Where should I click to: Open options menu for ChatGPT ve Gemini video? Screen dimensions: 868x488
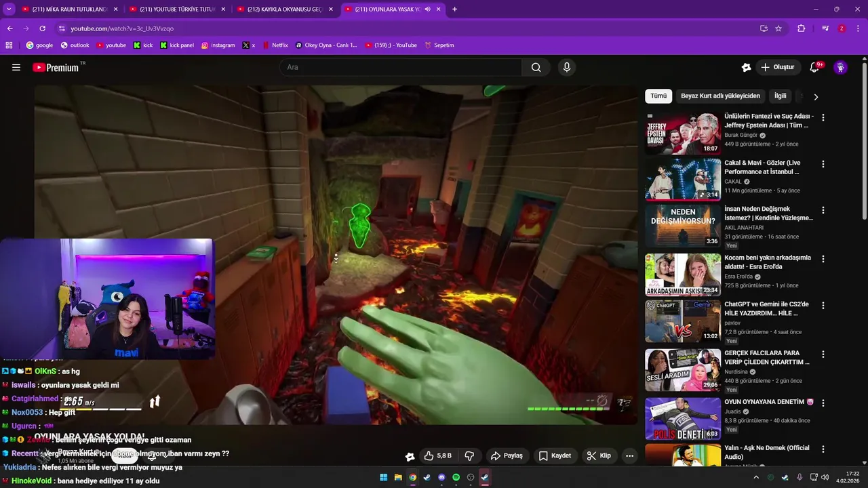(823, 306)
